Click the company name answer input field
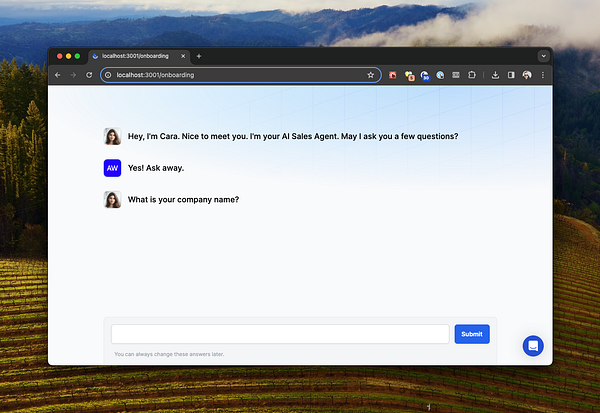The image size is (600, 413). (x=280, y=334)
